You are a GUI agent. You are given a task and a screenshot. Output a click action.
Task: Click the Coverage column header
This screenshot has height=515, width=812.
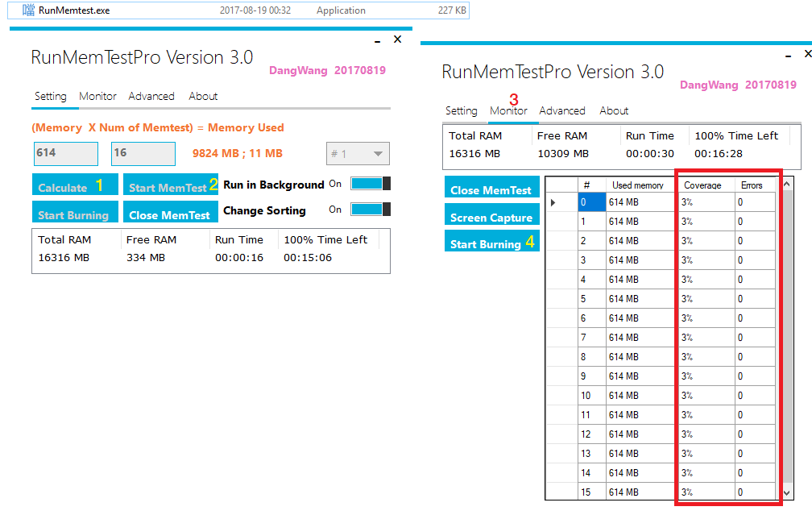click(x=706, y=185)
